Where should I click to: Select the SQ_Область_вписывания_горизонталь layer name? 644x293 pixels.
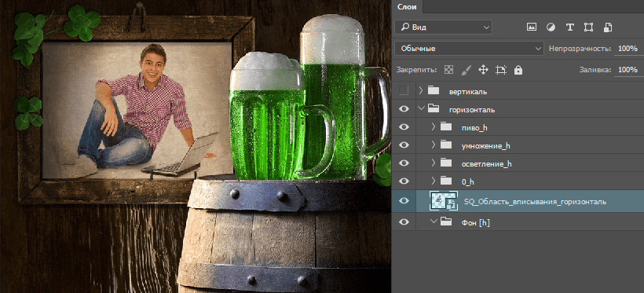(535, 202)
